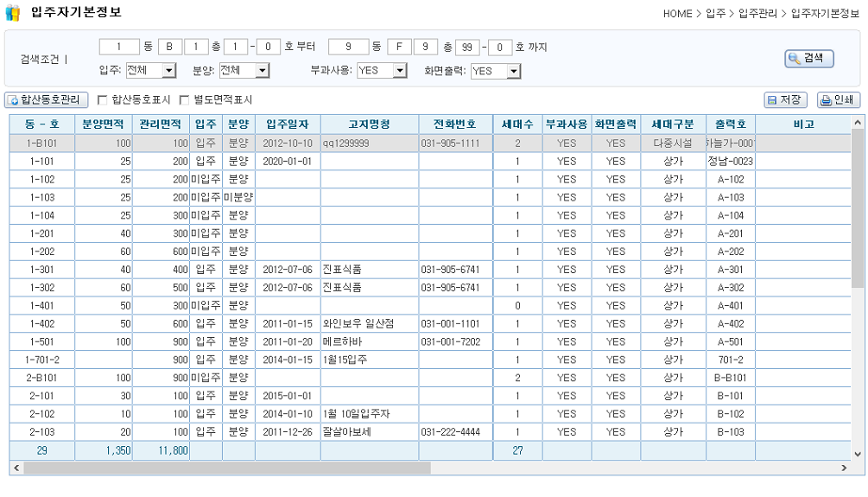Click the vertical scrollbar up arrow
868x497 pixels.
point(858,121)
